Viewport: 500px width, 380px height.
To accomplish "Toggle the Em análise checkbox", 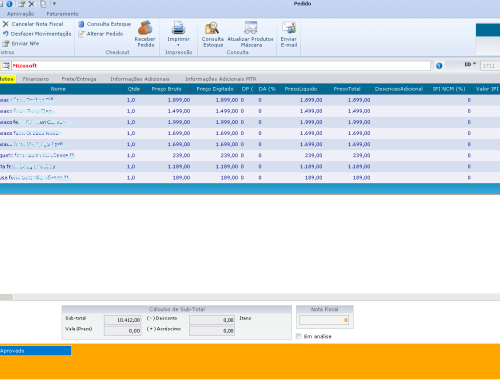I will pos(299,336).
